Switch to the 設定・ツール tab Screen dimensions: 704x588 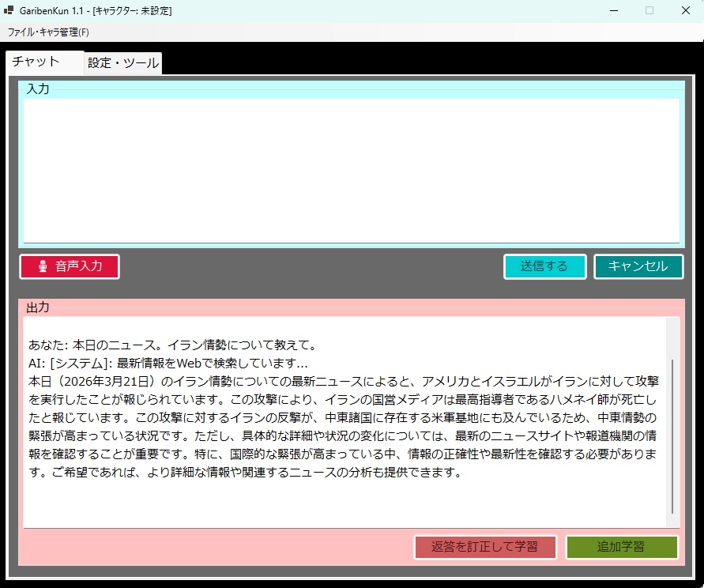pos(122,62)
